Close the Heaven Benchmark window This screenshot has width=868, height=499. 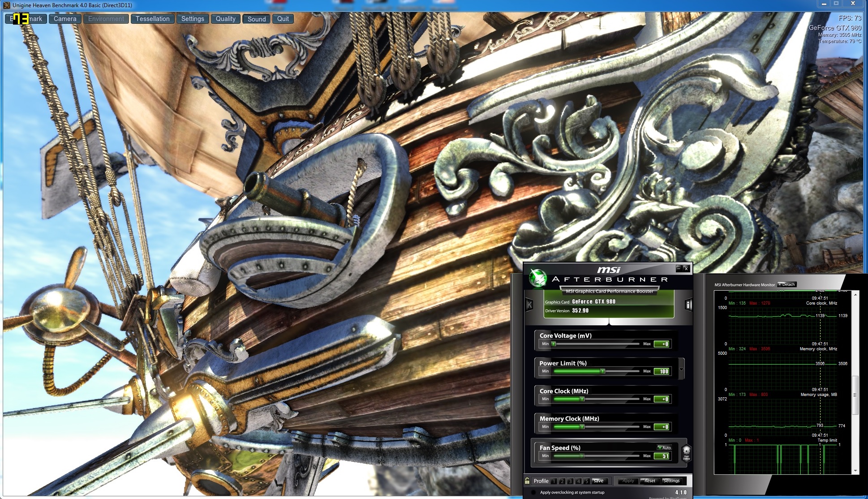pyautogui.click(x=853, y=4)
